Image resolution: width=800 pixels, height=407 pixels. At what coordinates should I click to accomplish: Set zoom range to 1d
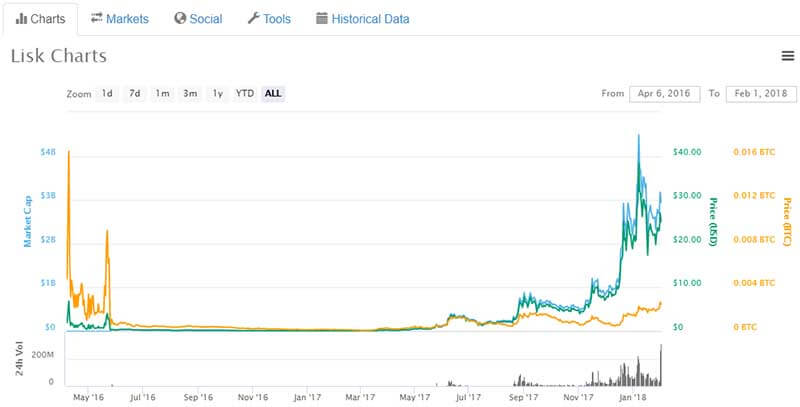107,93
